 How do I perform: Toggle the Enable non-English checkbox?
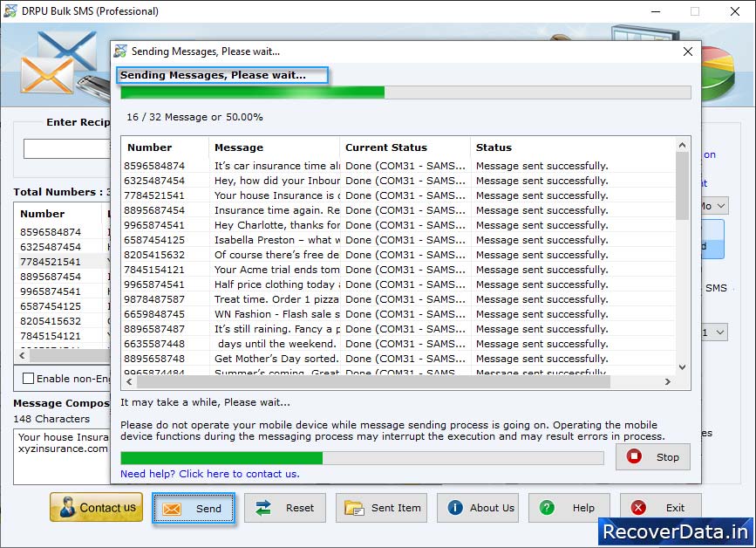[x=29, y=379]
